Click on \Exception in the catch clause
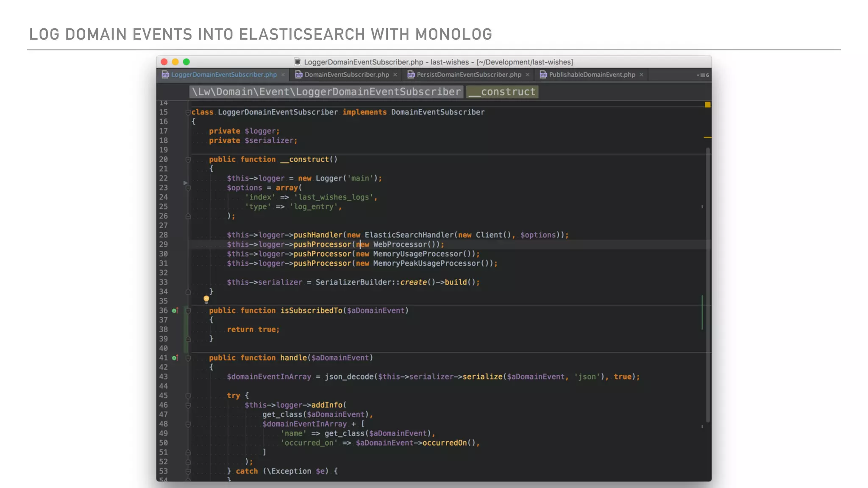The width and height of the screenshot is (868, 488). tap(289, 471)
